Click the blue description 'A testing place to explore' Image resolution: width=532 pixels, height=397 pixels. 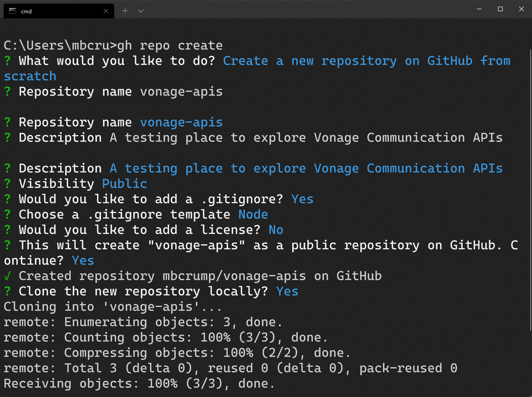point(208,169)
